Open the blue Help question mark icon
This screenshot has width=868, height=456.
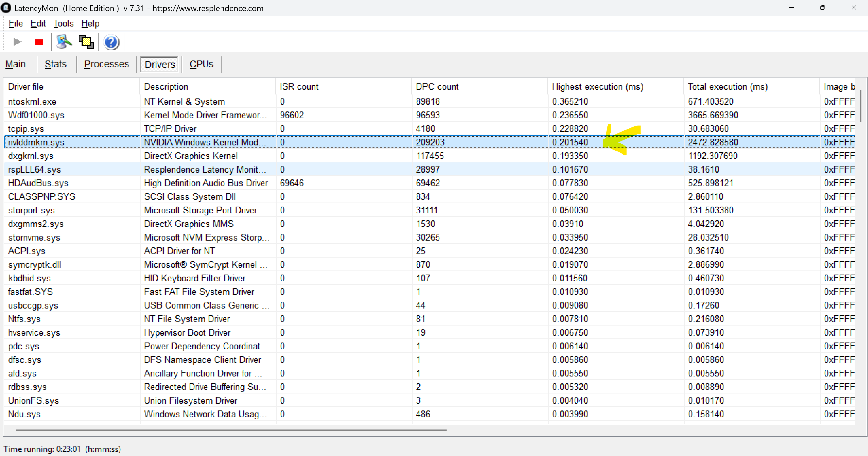pos(111,42)
